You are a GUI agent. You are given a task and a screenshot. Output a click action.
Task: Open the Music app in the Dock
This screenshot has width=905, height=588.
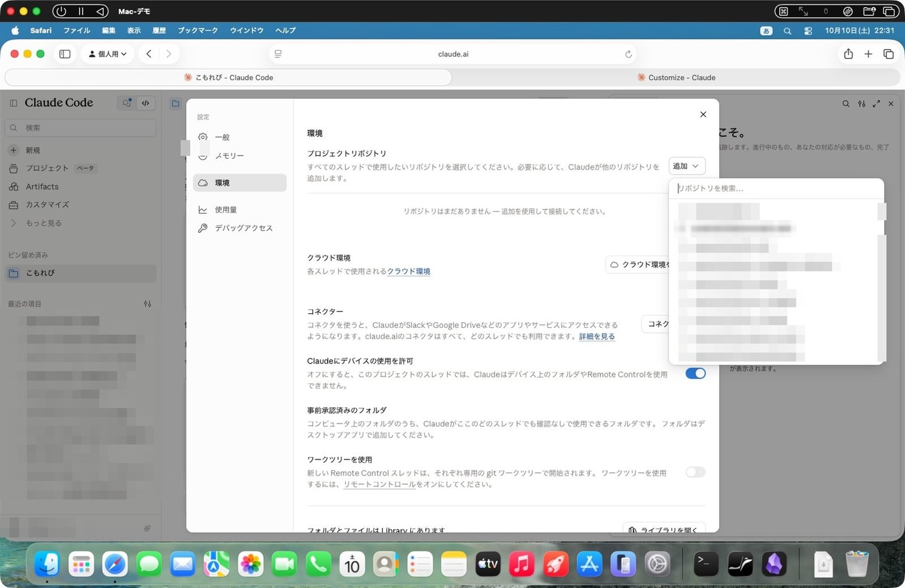tap(522, 564)
